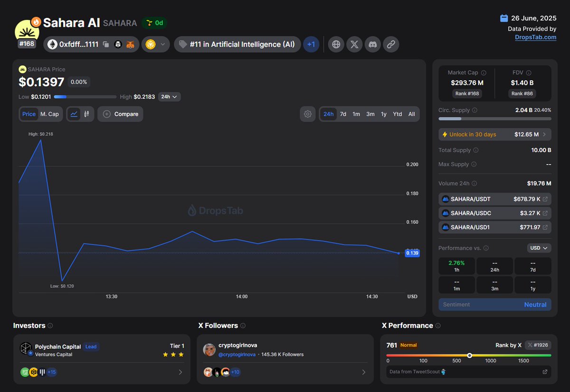Click the MetaMask fox icon
The height and width of the screenshot is (392, 570).
[130, 44]
